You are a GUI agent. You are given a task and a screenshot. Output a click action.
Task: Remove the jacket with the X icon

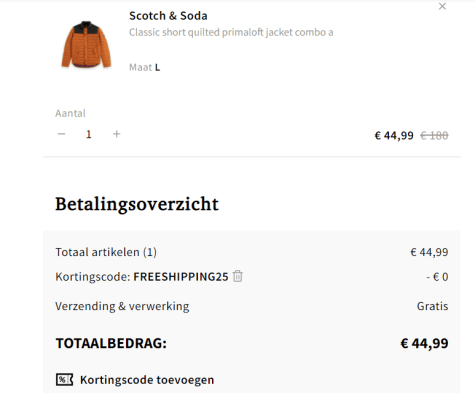click(442, 6)
